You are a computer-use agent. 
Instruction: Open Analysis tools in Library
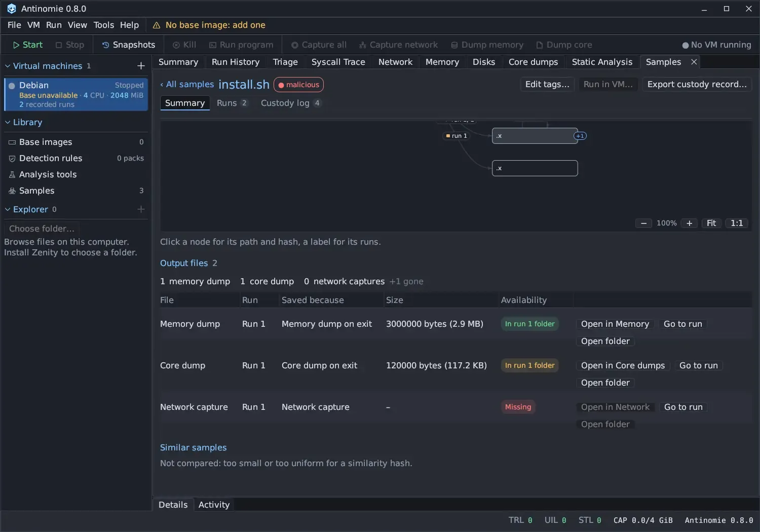(76, 174)
